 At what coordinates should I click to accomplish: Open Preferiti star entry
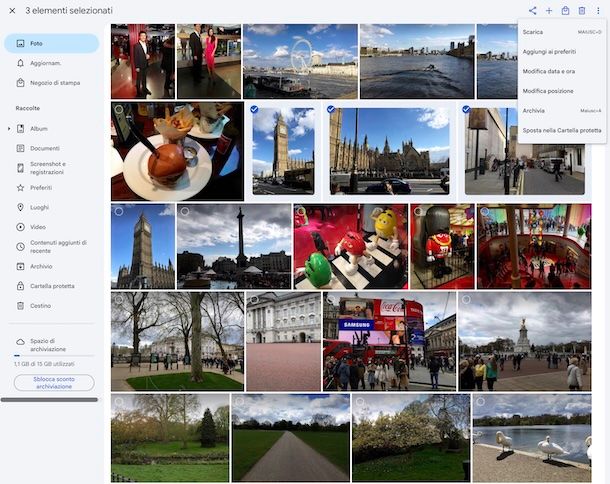(x=51, y=188)
